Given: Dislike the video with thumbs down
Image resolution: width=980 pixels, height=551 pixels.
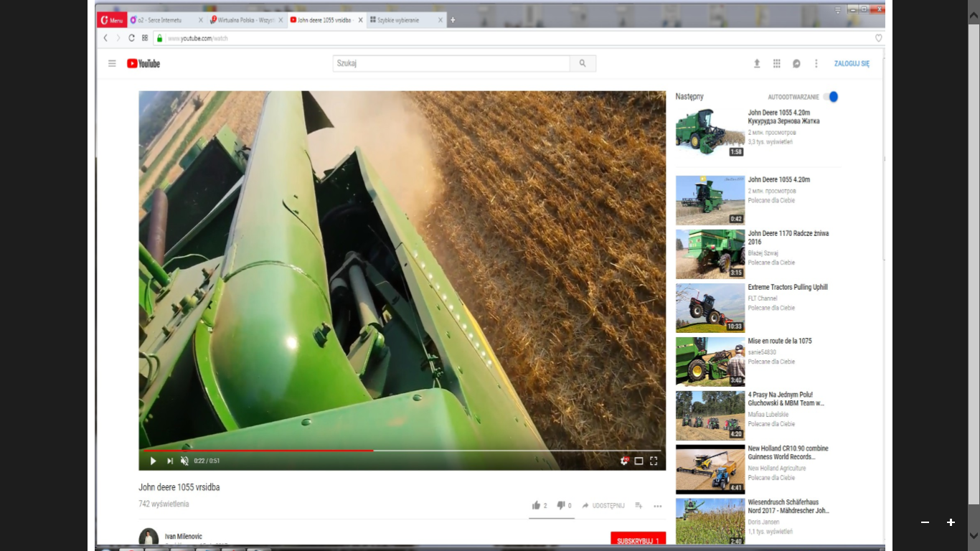Looking at the screenshot, I should [x=561, y=505].
